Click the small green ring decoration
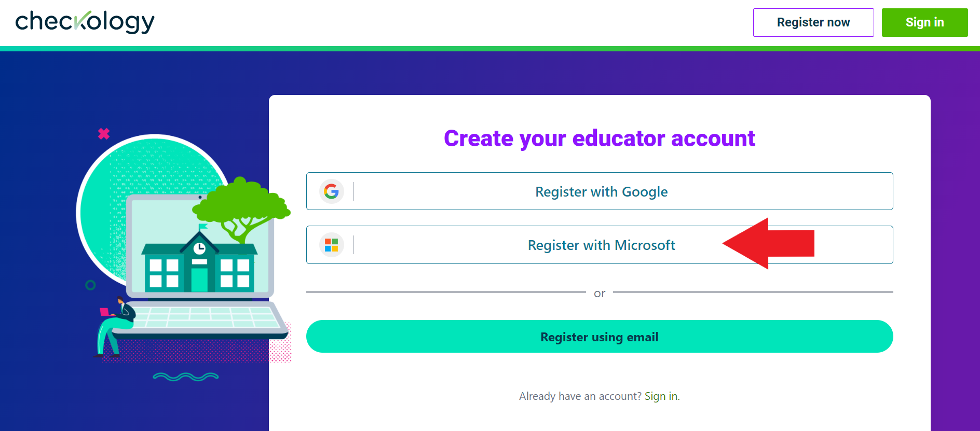The width and height of the screenshot is (980, 431). [90, 285]
